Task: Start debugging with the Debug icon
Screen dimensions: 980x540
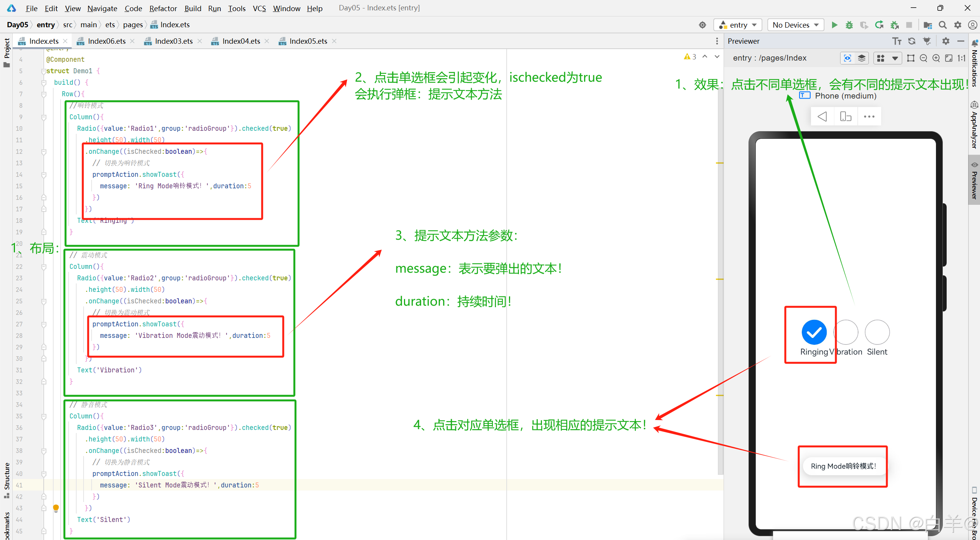Action: pos(849,25)
